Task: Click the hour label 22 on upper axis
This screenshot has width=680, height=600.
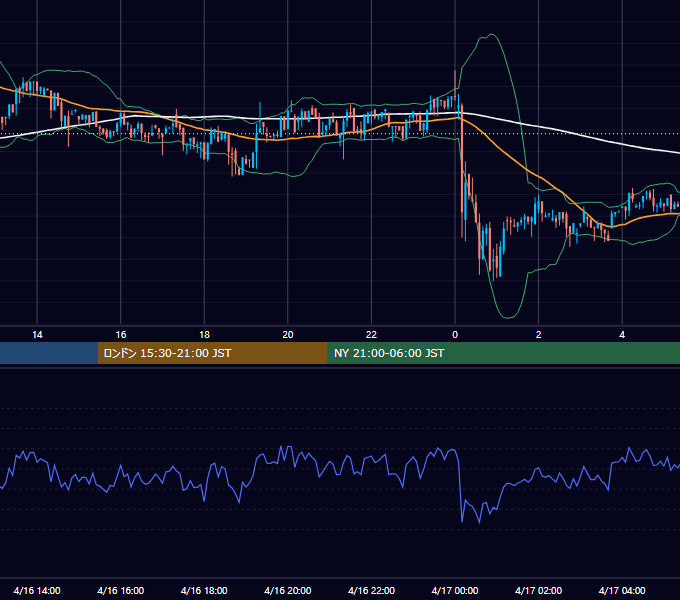Action: (371, 335)
